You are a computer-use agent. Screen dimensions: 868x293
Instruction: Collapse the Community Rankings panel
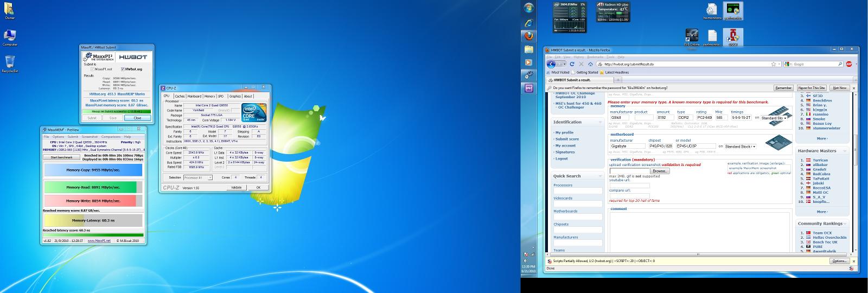[845, 223]
